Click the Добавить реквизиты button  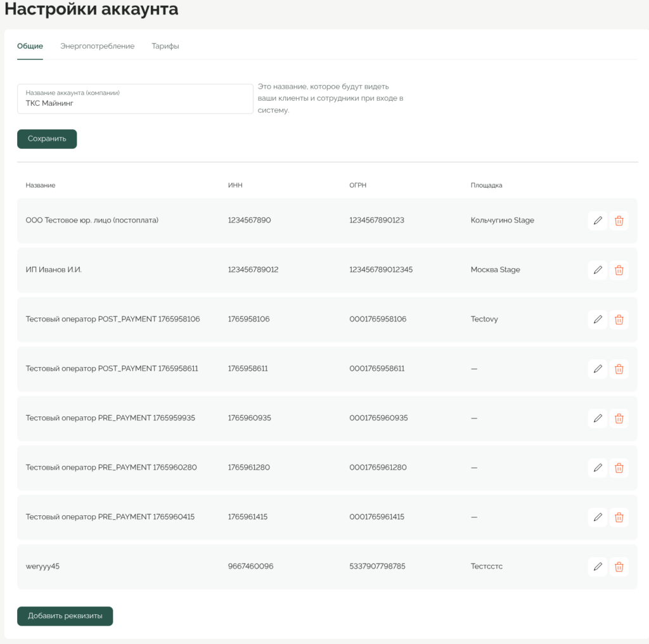65,616
